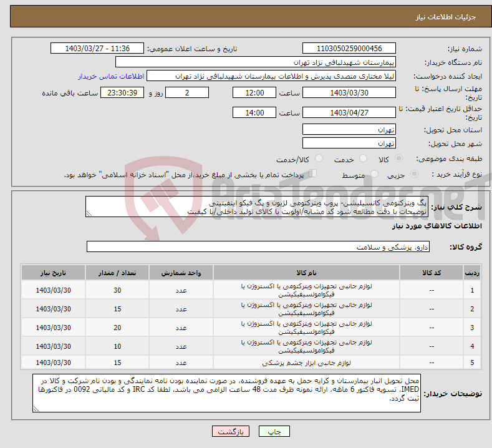Click the جزئیات اطلاعات نیاز page header
This screenshot has height=448, width=492.
click(x=446, y=17)
